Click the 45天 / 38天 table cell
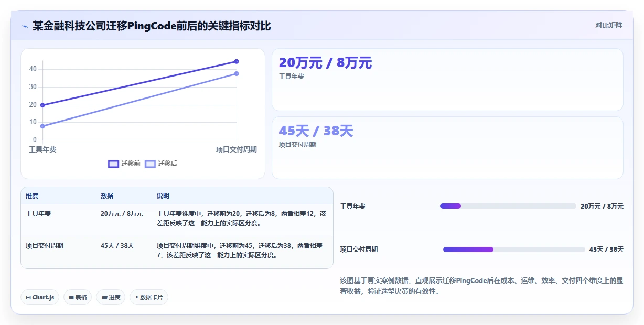 (117, 245)
